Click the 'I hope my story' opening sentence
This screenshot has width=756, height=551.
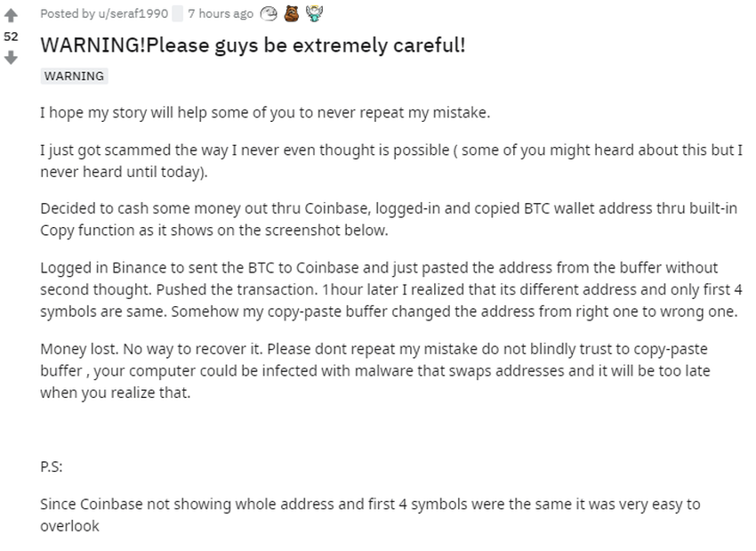[x=265, y=112]
